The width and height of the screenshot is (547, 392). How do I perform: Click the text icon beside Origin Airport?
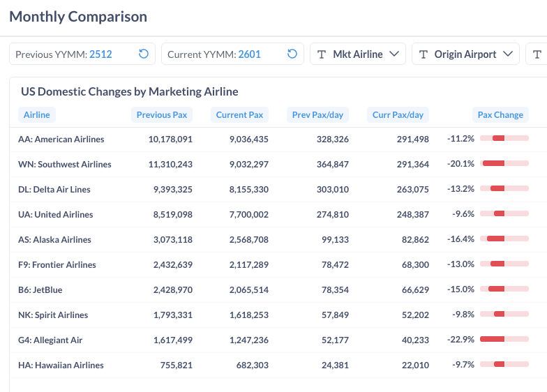point(424,54)
